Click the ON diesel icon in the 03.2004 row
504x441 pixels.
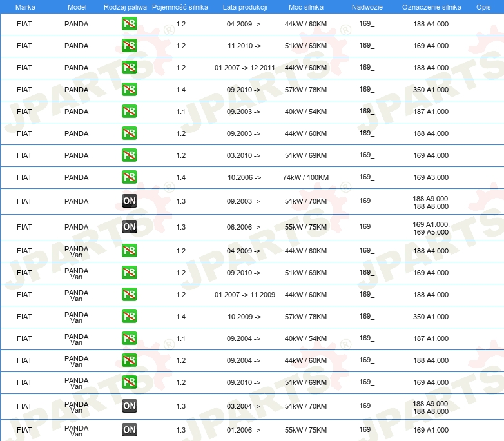[x=130, y=406]
